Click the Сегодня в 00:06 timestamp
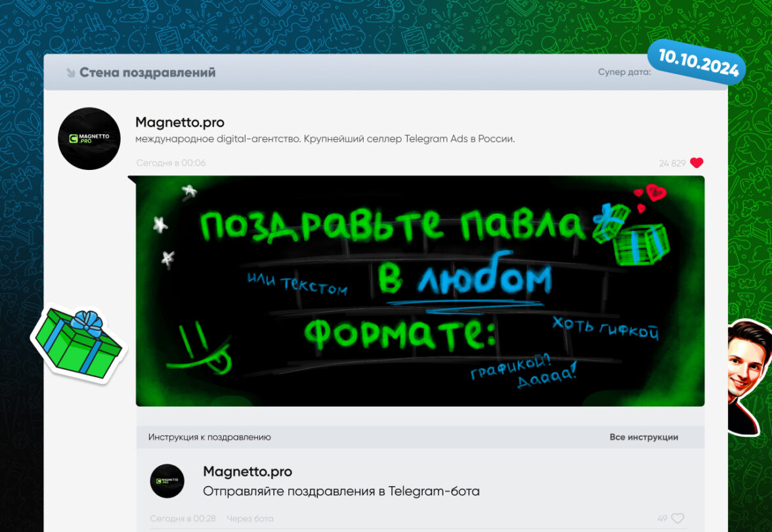 [x=171, y=163]
